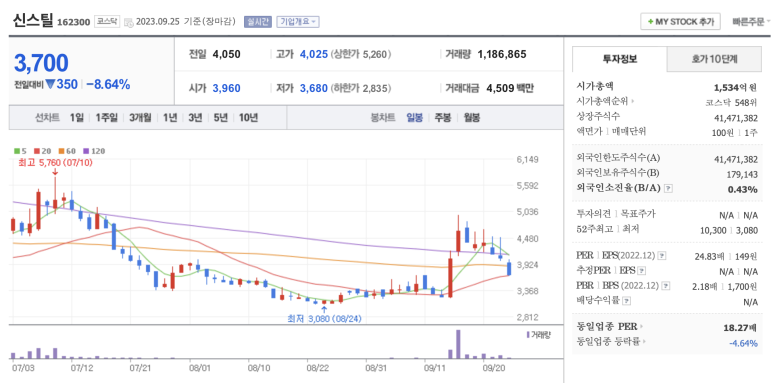Image resolution: width=773 pixels, height=383 pixels.
Task: Click the 최고 5,760 (07/10) chart marker
Action: (55, 162)
